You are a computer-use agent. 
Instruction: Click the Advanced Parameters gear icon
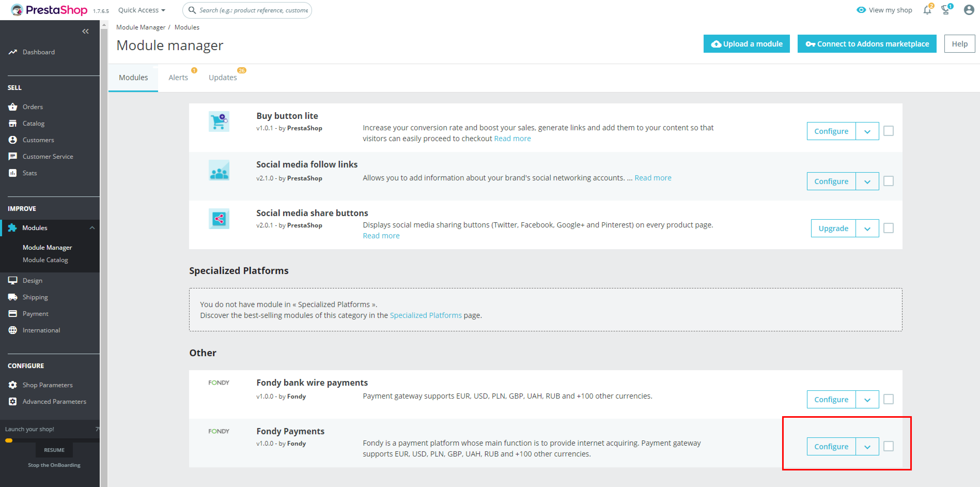tap(13, 401)
